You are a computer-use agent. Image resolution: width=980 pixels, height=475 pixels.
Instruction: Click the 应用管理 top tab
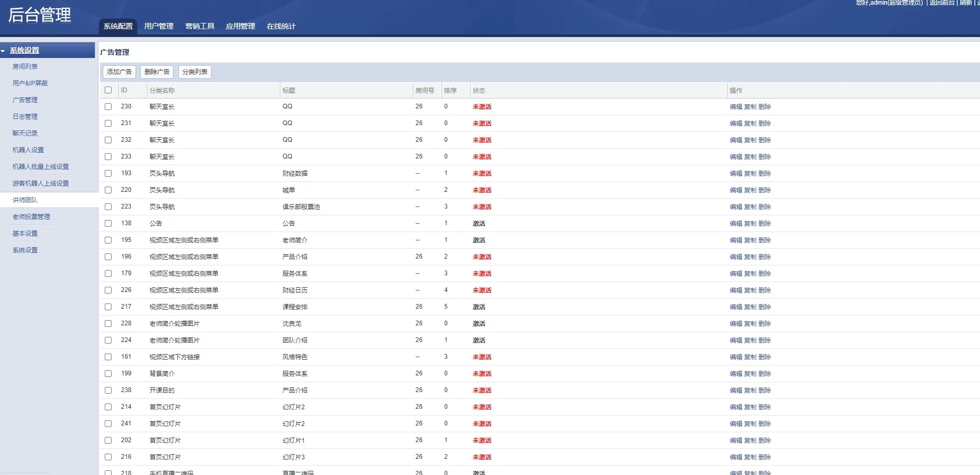click(240, 26)
